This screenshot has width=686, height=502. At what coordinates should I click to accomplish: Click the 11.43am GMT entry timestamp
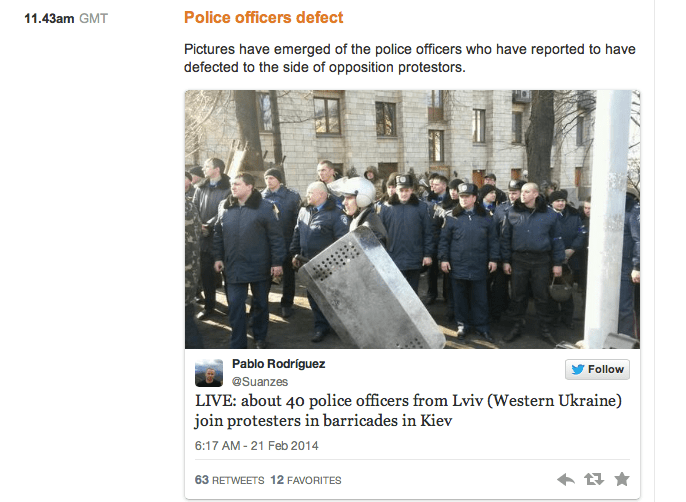coord(66,19)
